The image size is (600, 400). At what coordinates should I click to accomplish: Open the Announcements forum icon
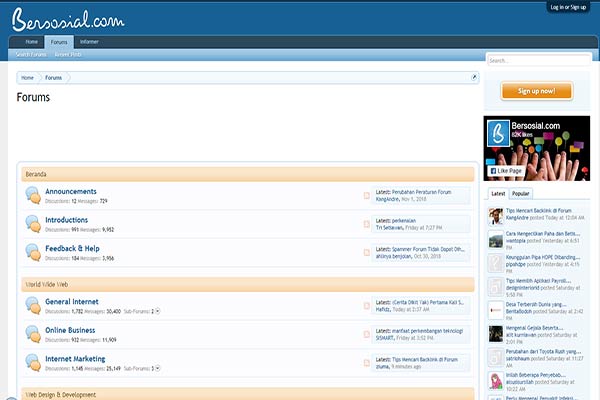(33, 196)
